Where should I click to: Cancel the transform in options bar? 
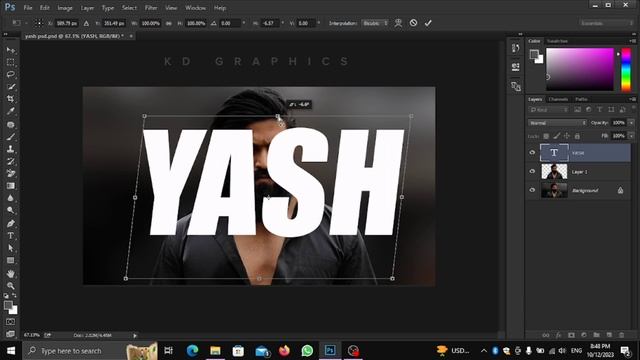[413, 23]
